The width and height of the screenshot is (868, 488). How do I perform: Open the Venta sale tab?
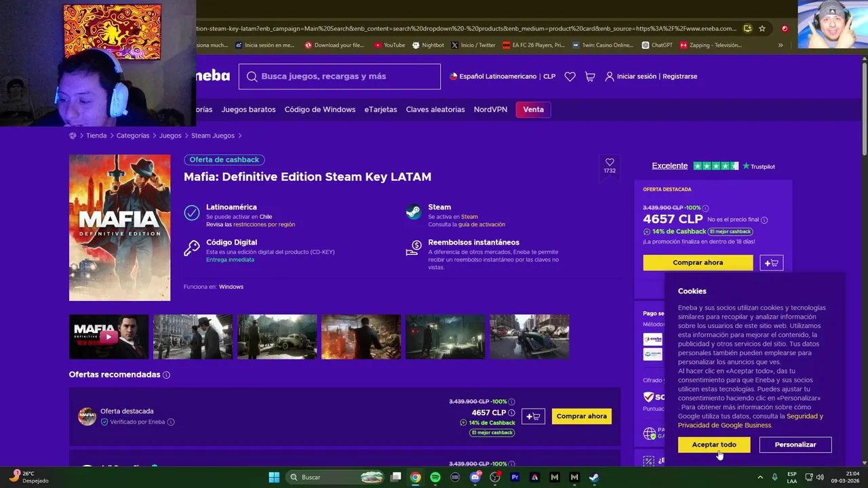(533, 110)
